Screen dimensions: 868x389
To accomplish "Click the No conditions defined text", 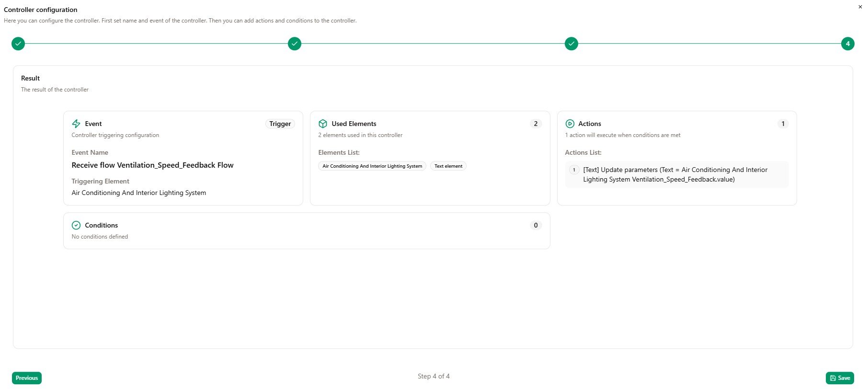I will (x=100, y=237).
